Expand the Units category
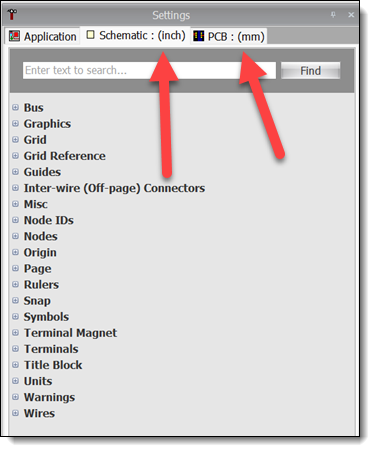Image resolution: width=375 pixels, height=452 pixels. [x=15, y=381]
